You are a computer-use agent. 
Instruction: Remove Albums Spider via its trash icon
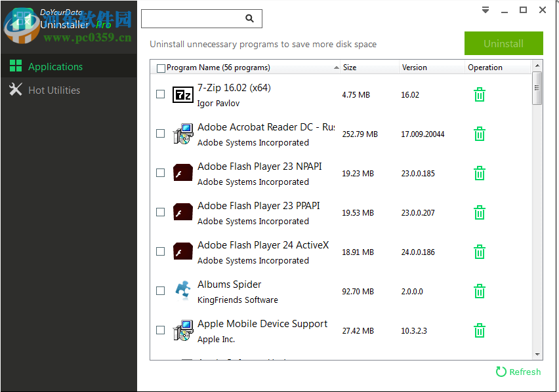(x=479, y=291)
